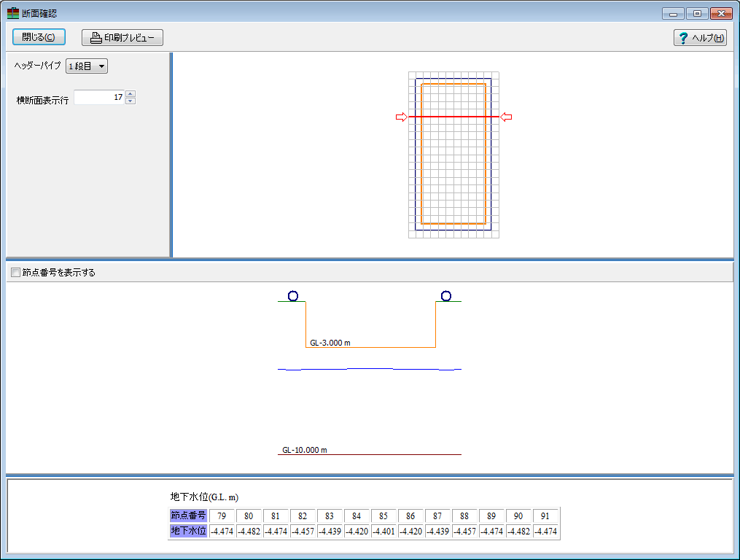Viewport: 740px width, 560px height.
Task: Select node number cell 79
Action: click(222, 516)
